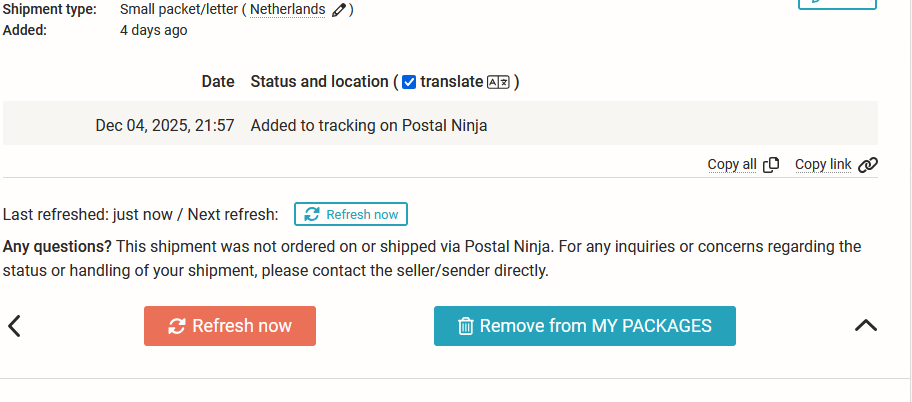This screenshot has width=912, height=402.
Task: Click the small outlined 'Refresh now' text
Action: pyautogui.click(x=362, y=214)
